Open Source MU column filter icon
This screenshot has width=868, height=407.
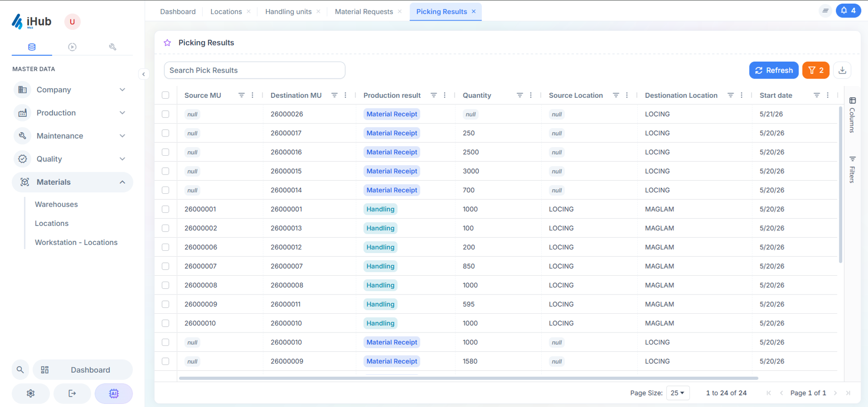242,95
